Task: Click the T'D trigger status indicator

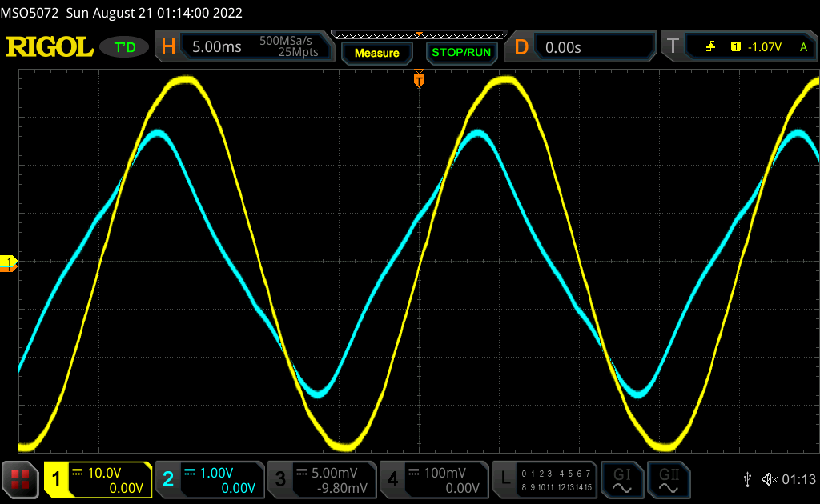Action: click(x=125, y=47)
